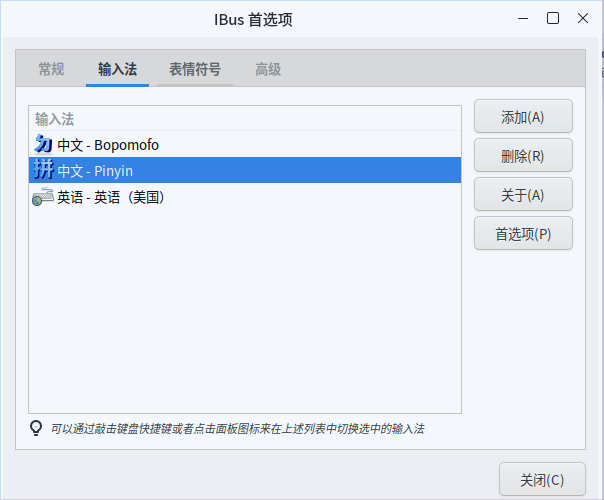
Task: Click the English keyboard layout icon
Action: point(43,196)
